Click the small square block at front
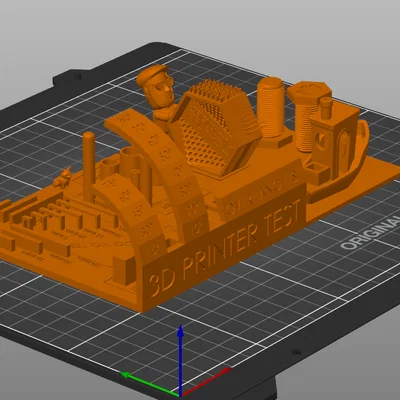Screen dimensions: 400x400 coord(124,270)
